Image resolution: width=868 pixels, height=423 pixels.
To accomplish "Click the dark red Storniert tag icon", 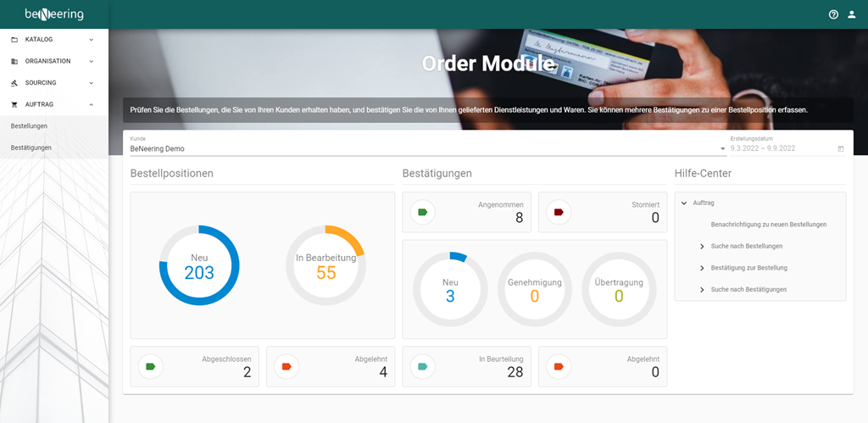I will (x=559, y=212).
